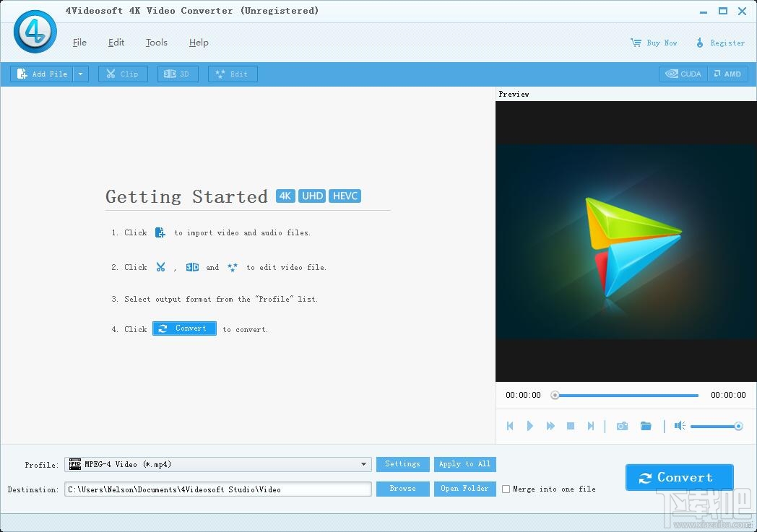
Task: Minimize the converter window
Action: (704, 11)
